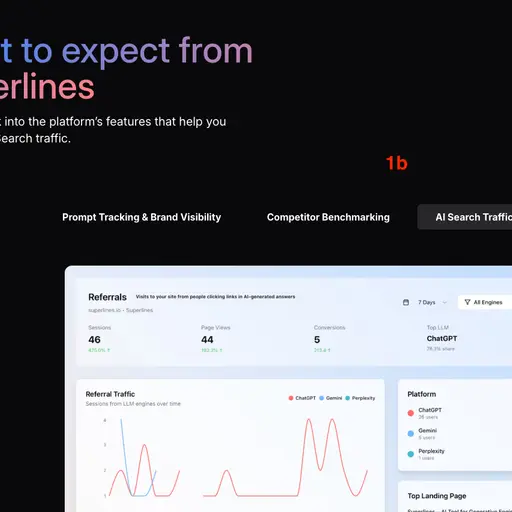
Task: Click the Sessions value 46
Action: 94,340
